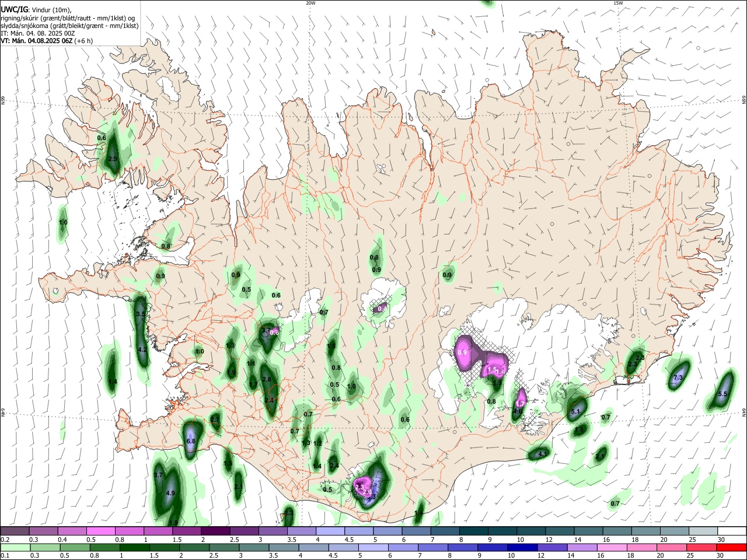747x560 pixels.
Task: Click the '4.2' precipitation value
Action: (x=142, y=349)
